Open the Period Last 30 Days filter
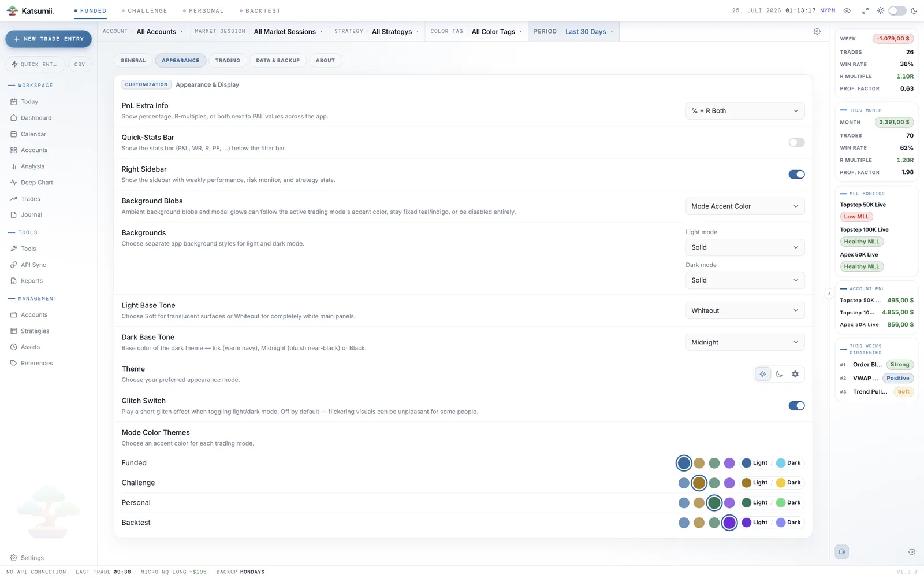924x578 pixels. (x=573, y=32)
